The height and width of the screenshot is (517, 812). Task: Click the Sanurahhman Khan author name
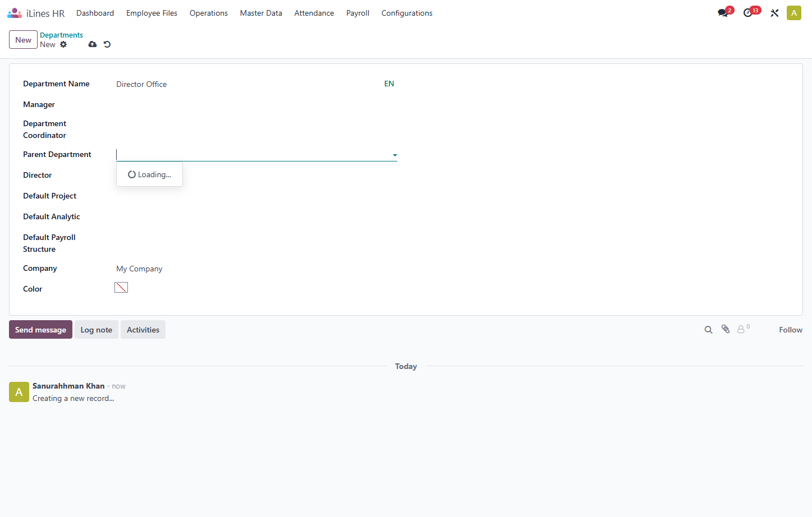click(68, 386)
